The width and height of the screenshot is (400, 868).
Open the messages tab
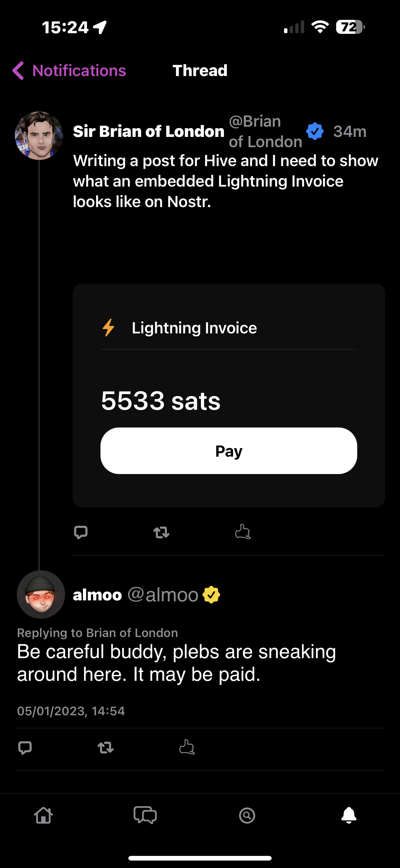[x=145, y=815]
